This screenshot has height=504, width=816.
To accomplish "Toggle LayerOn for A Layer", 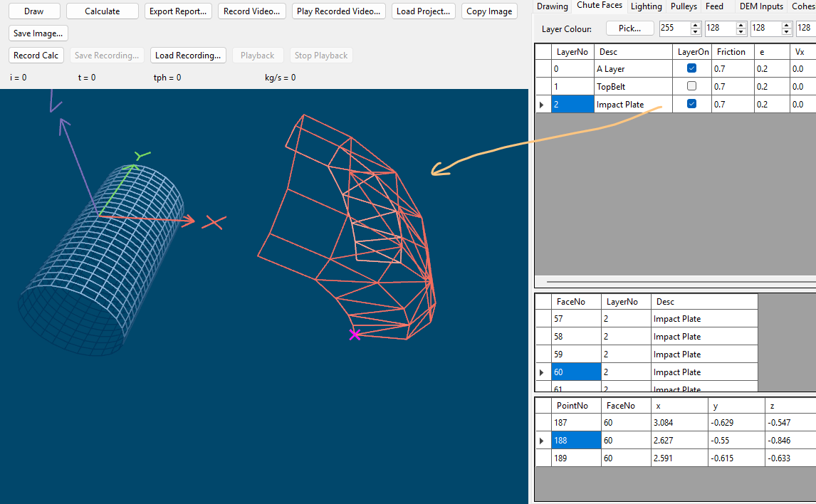I will [691, 68].
